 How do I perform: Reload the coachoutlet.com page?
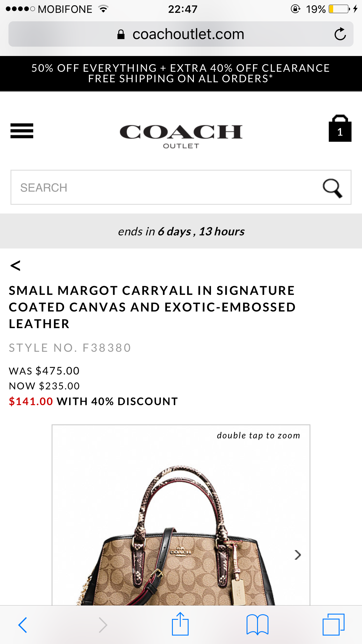click(x=340, y=34)
